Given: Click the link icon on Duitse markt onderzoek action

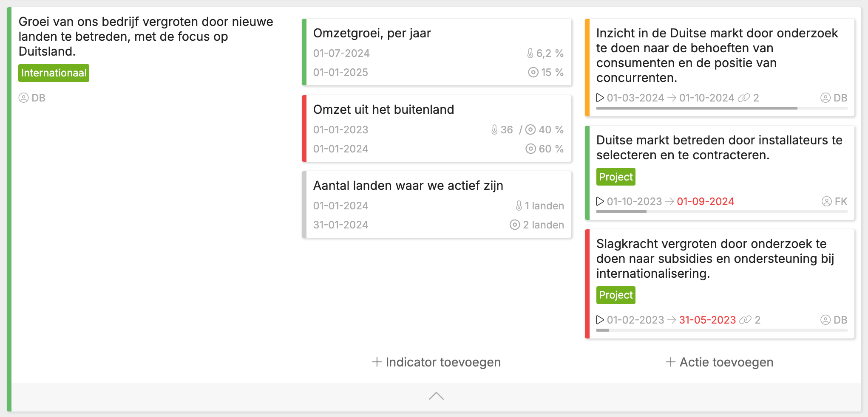Looking at the screenshot, I should click(x=744, y=98).
